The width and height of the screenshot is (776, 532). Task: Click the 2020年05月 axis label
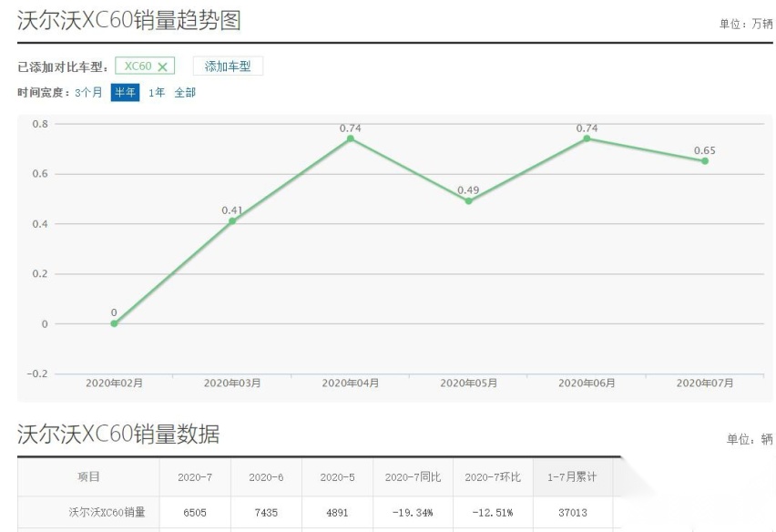pos(469,383)
